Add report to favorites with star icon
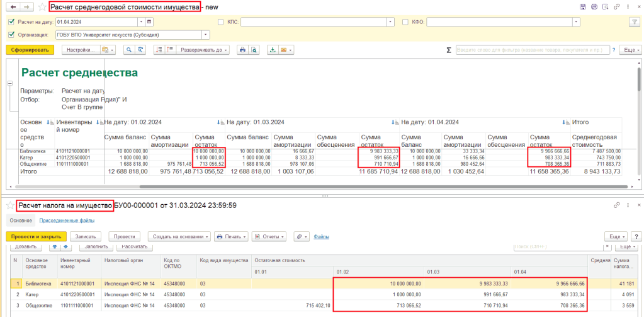This screenshot has height=317, width=644. pyautogui.click(x=42, y=7)
